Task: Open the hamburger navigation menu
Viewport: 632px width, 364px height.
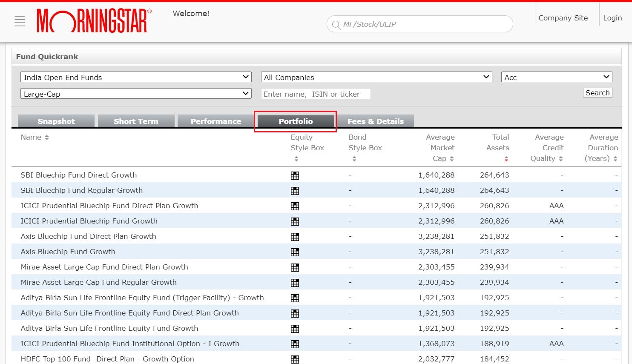Action: [20, 21]
